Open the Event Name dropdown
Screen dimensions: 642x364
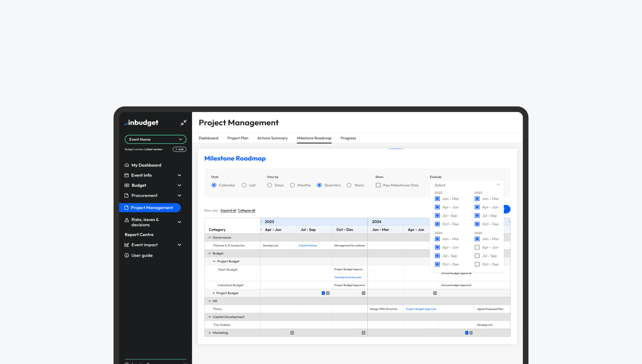click(x=155, y=139)
